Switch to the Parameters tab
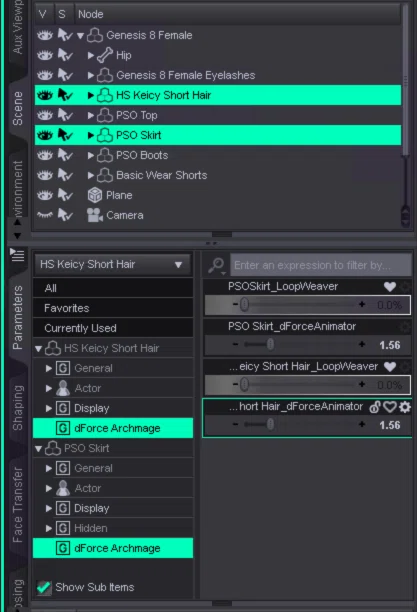Image resolution: width=417 pixels, height=612 pixels. 18,317
